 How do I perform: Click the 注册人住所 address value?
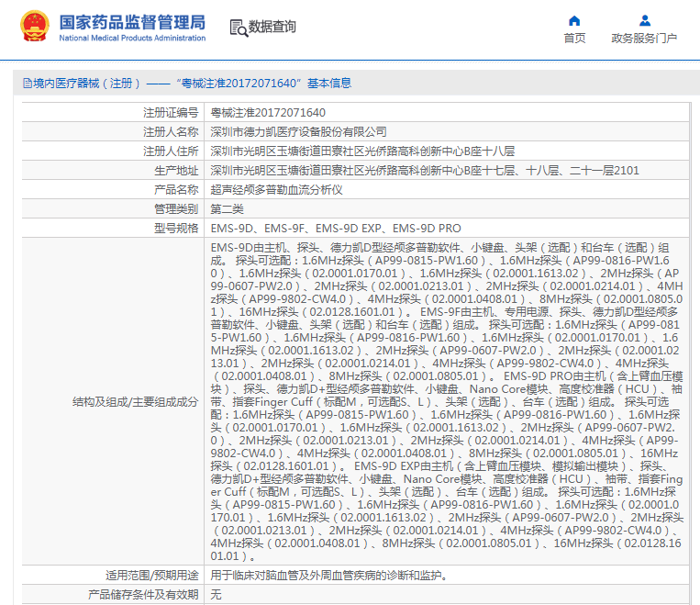tap(362, 151)
